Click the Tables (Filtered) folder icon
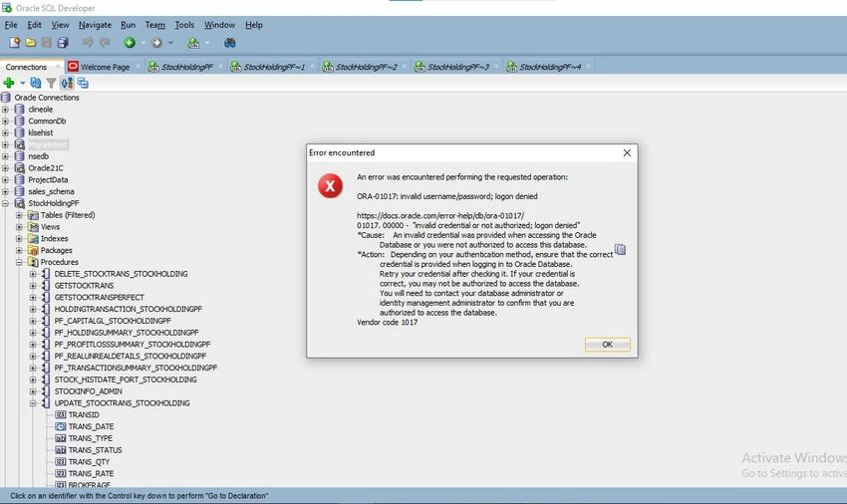This screenshot has height=504, width=847. click(x=33, y=215)
